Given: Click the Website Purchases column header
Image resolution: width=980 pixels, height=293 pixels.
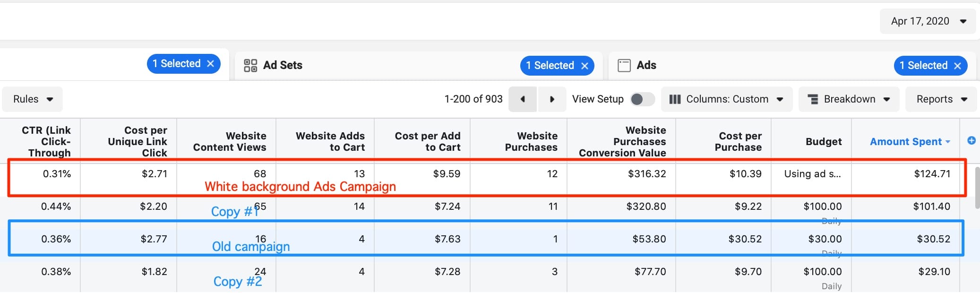Looking at the screenshot, I should point(531,141).
